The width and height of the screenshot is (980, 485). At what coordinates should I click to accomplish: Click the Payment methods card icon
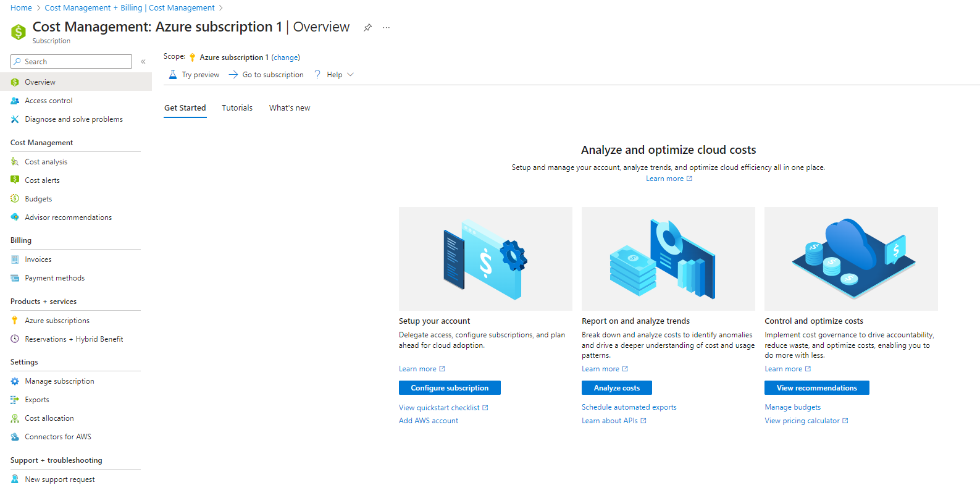coord(15,278)
